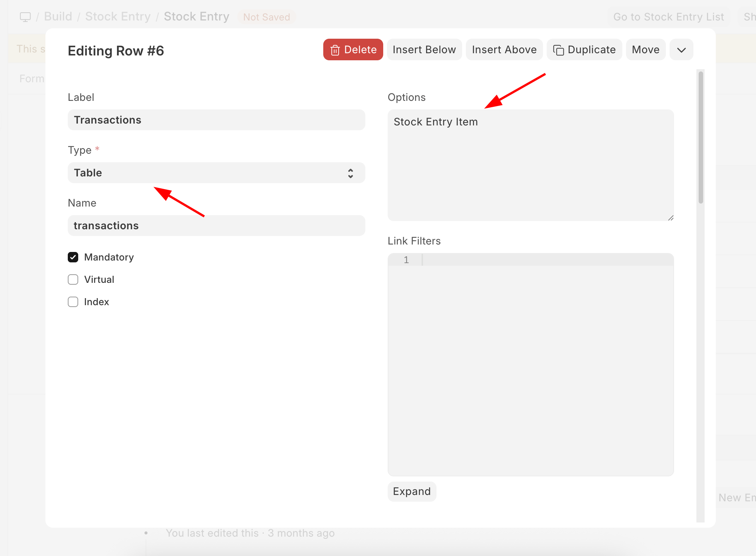This screenshot has height=556, width=756.
Task: Click the Type select up-down arrows
Action: coord(350,173)
